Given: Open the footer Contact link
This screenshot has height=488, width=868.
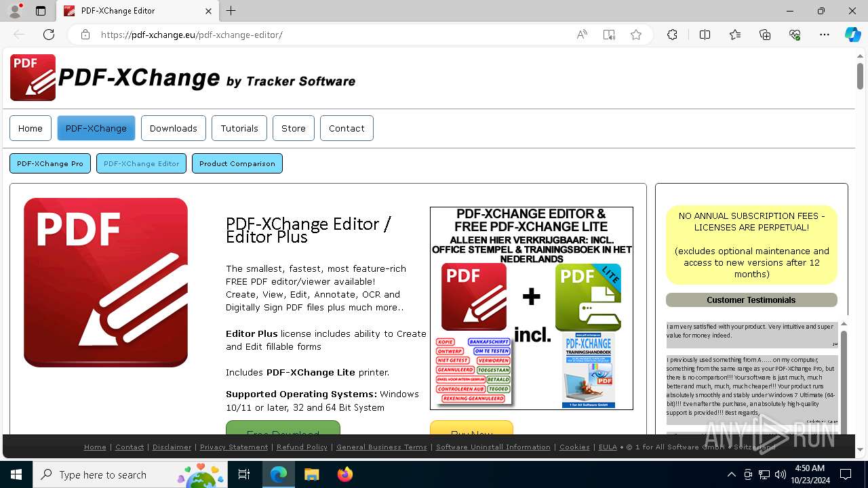Looking at the screenshot, I should (130, 447).
